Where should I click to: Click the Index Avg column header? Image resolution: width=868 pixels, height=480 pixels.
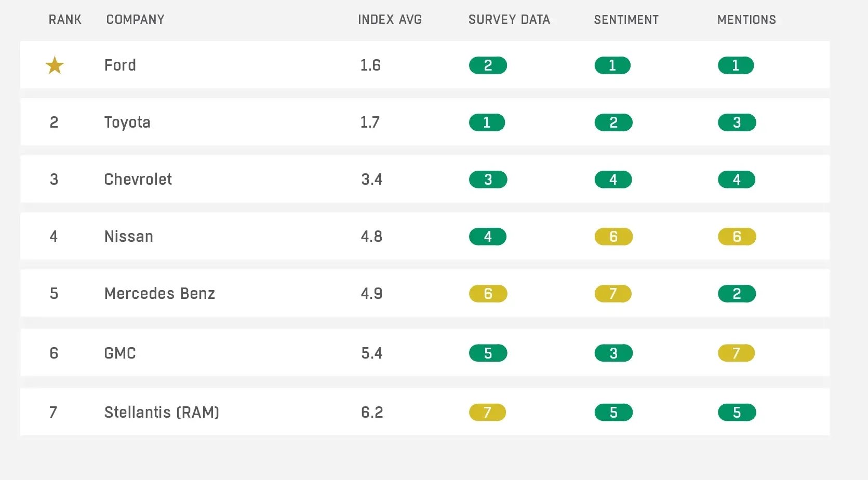390,20
